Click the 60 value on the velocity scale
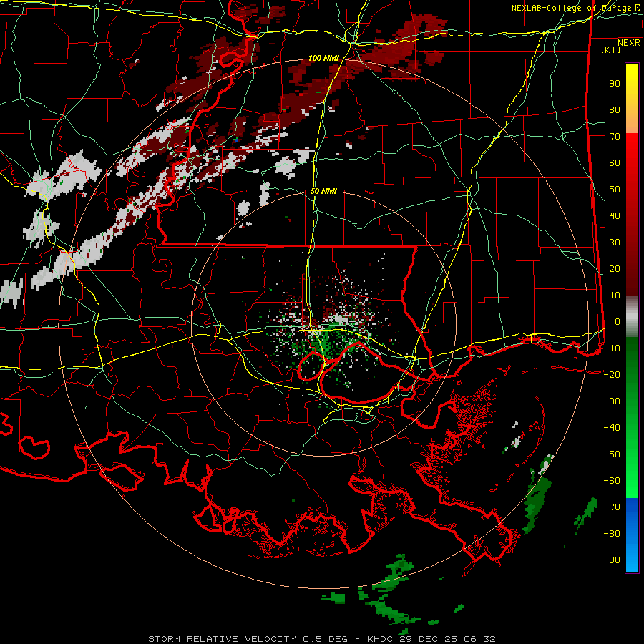The width and height of the screenshot is (644, 644). (x=615, y=163)
